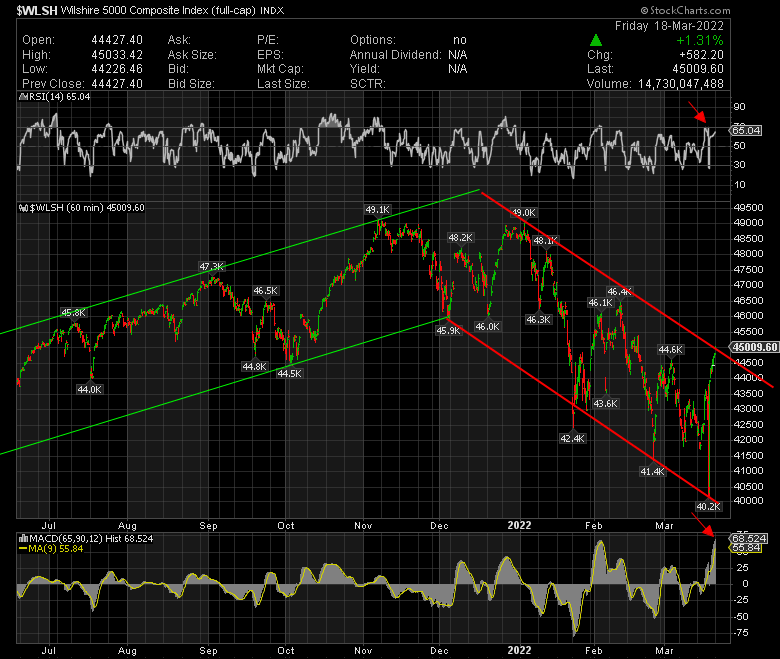Click the red arrow above the RSI line
Image resolution: width=780 pixels, height=659 pixels.
point(696,118)
